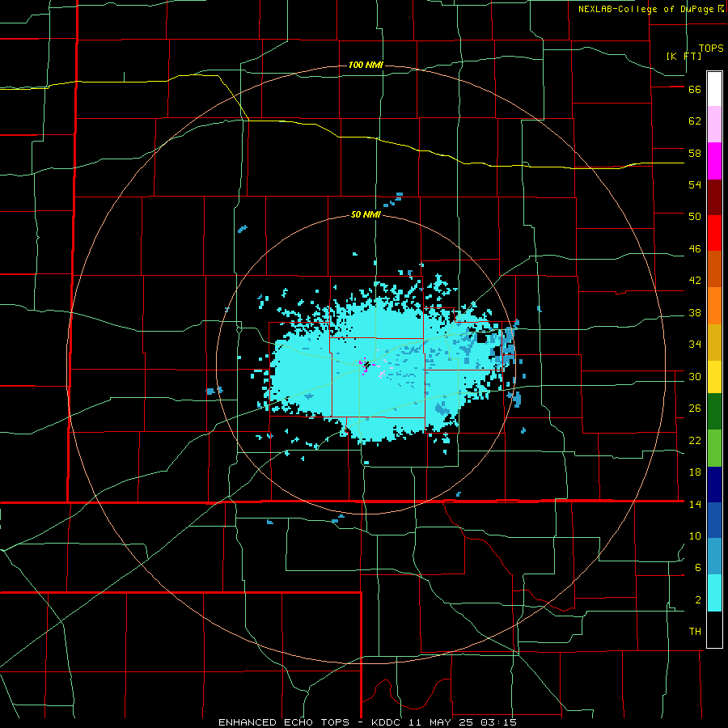
Task: Click the legend value "22"
Action: pos(695,440)
